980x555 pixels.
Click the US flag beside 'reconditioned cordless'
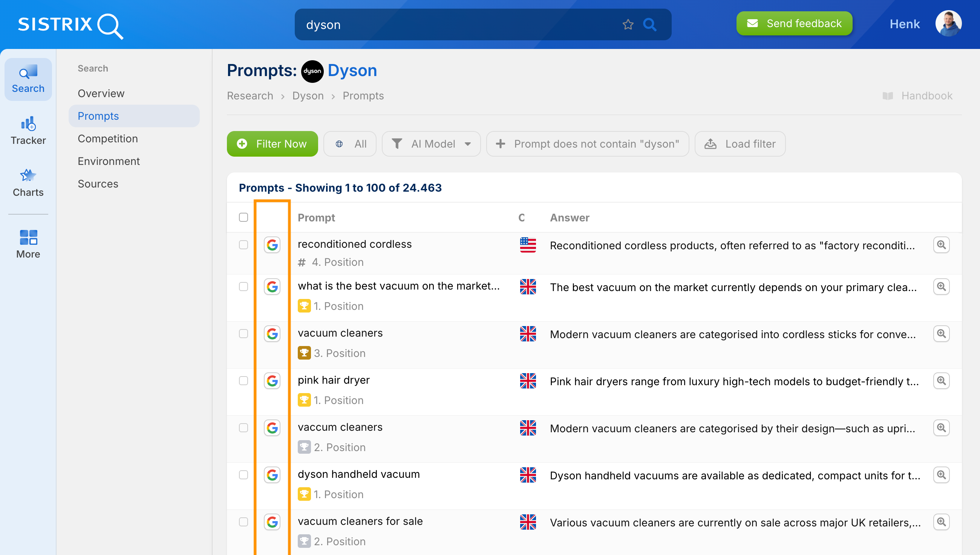pos(528,245)
